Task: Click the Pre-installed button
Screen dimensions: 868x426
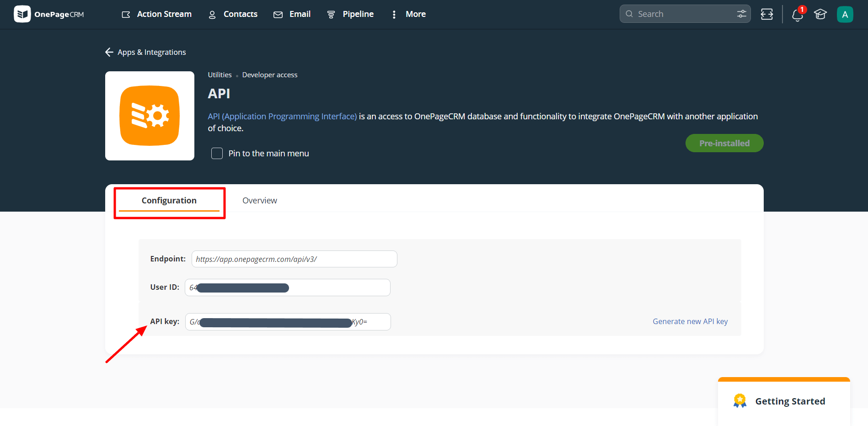Action: pos(724,143)
